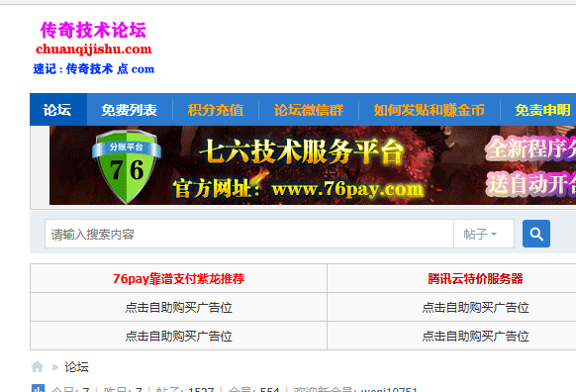Open the 论坛微信群 menu item
Image resolution: width=576 pixels, height=392 pixels.
coord(309,110)
